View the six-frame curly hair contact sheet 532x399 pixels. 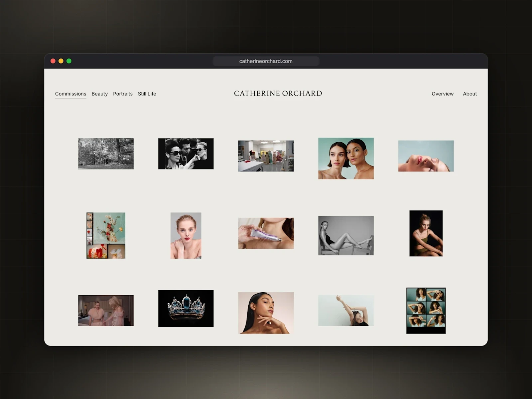tap(426, 311)
